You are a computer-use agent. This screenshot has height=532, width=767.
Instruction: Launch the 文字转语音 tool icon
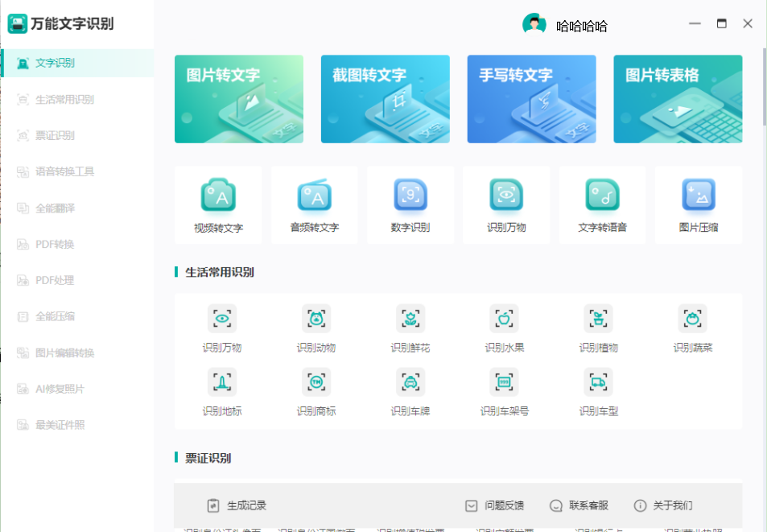pos(602,195)
